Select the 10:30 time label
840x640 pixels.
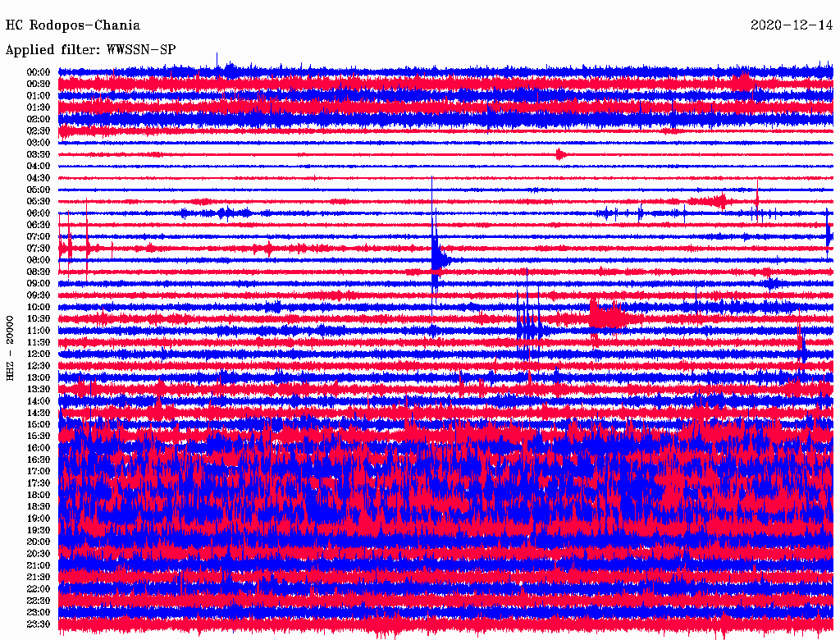[x=39, y=319]
